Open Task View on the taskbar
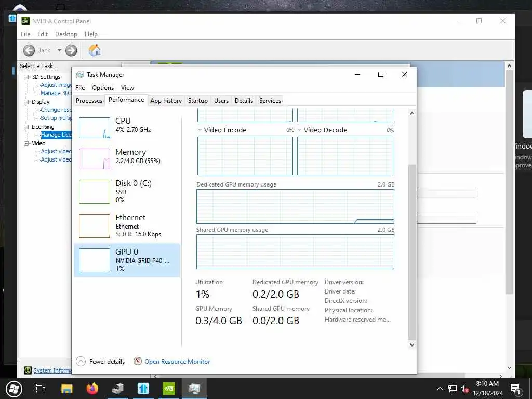 pyautogui.click(x=41, y=389)
